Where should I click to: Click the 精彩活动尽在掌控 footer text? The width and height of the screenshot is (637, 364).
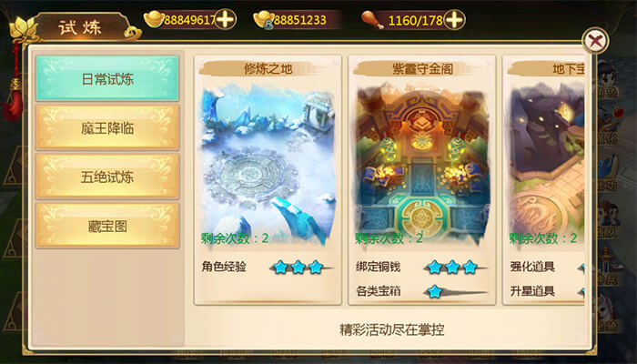tap(391, 329)
